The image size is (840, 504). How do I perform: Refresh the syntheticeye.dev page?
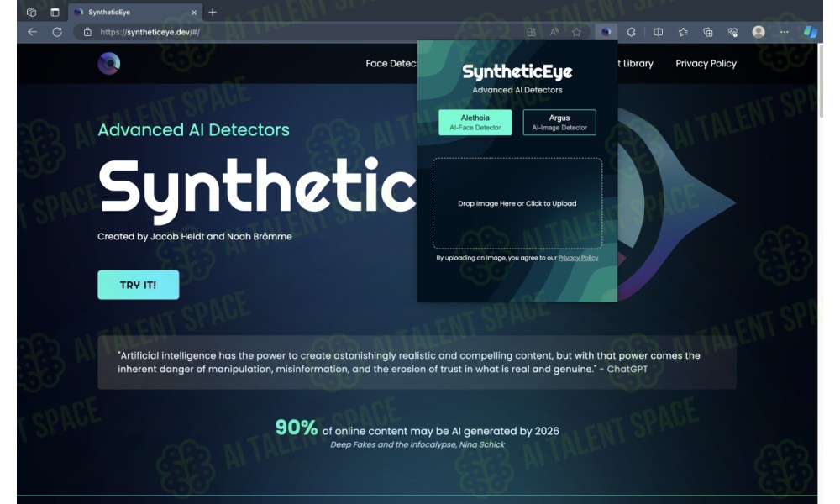point(57,32)
